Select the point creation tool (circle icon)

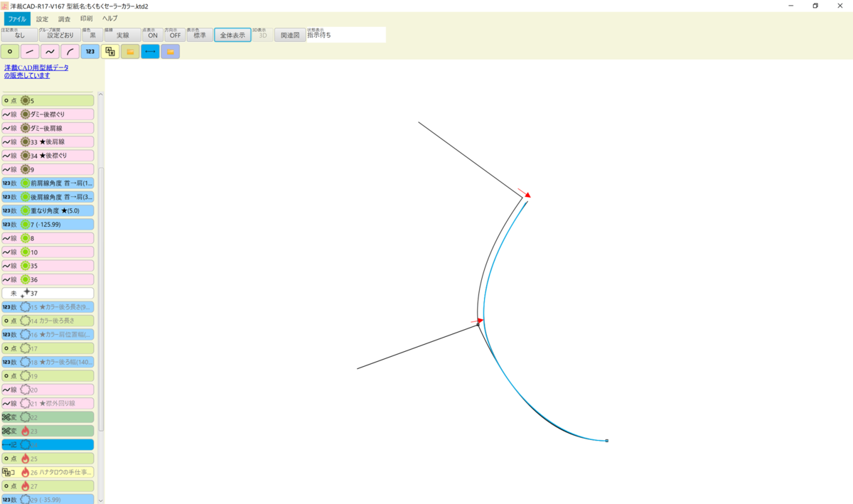tap(10, 51)
